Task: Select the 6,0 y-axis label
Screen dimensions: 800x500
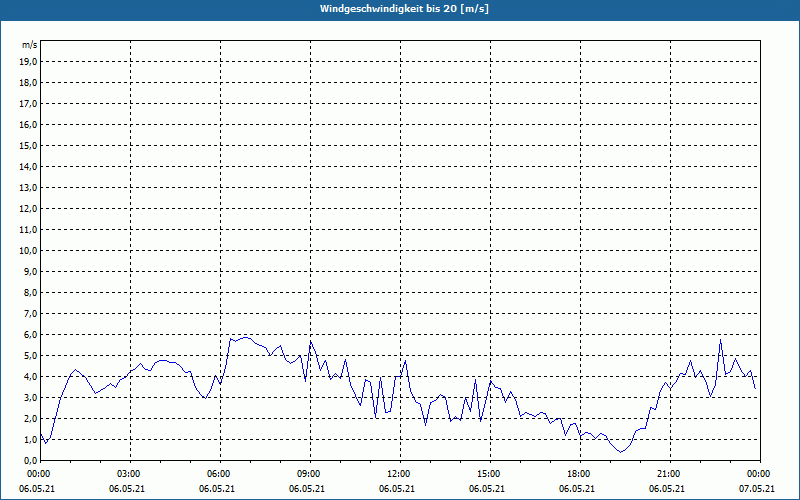Action: pyautogui.click(x=30, y=335)
